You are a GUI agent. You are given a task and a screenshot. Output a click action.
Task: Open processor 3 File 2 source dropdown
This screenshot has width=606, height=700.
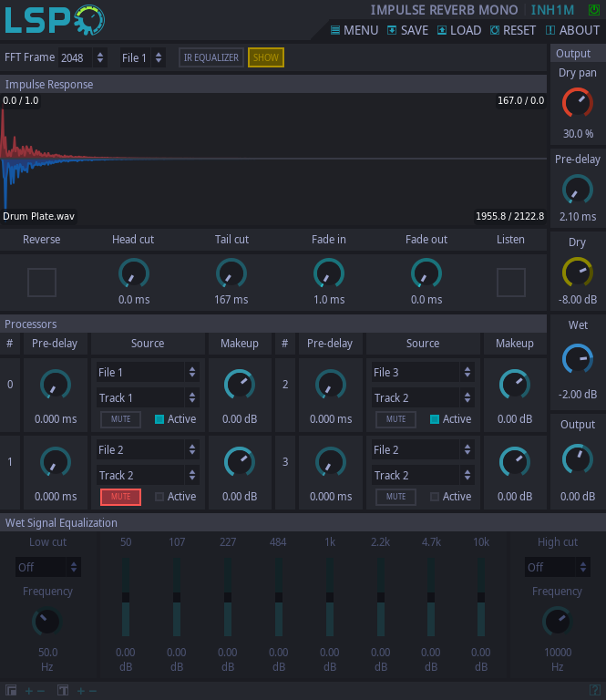423,450
